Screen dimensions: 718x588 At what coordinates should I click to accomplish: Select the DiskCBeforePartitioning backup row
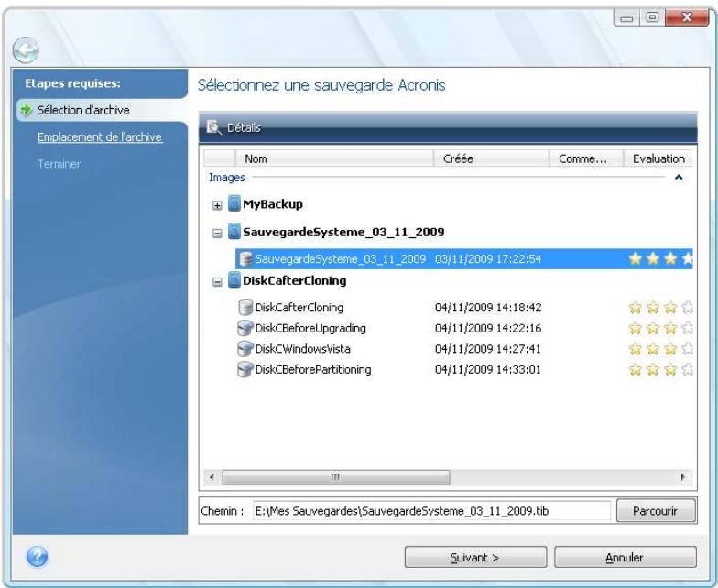465,369
